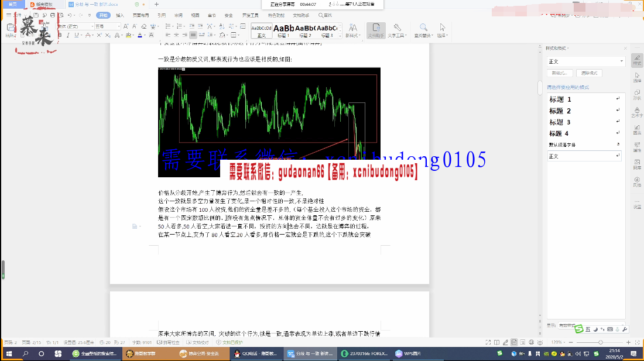
Task: Switch to the Developer Tools (开发工具) tab
Action: point(250,15)
